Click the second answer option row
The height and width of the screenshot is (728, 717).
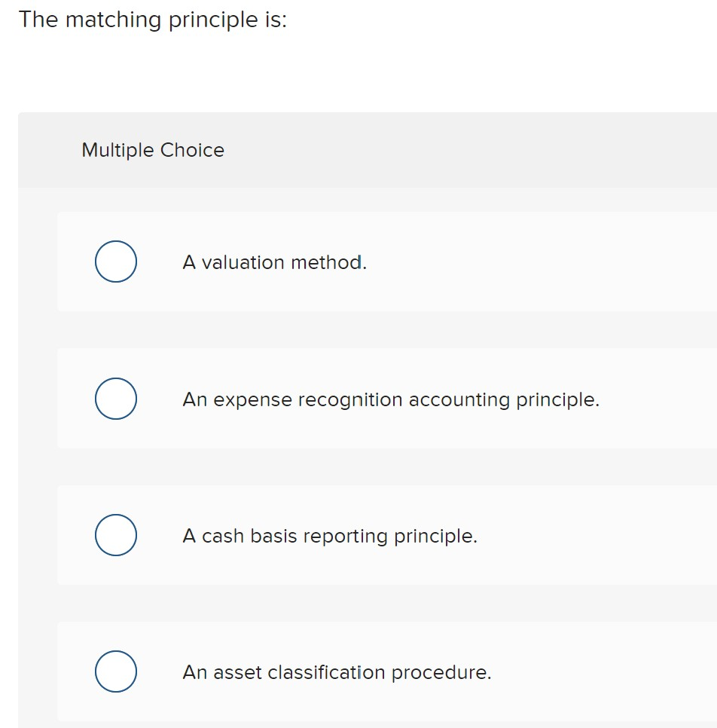click(377, 399)
